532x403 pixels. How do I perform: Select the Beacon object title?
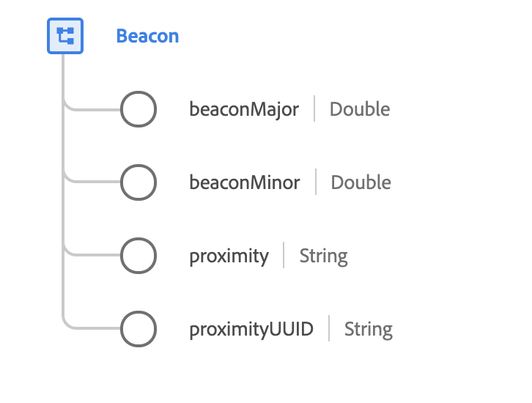147,36
